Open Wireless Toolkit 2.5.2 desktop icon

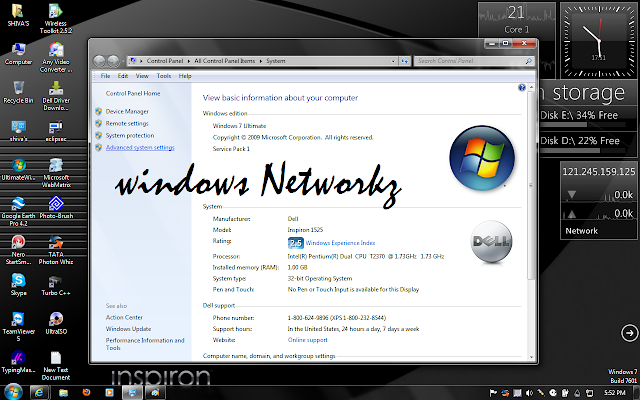tap(56, 18)
